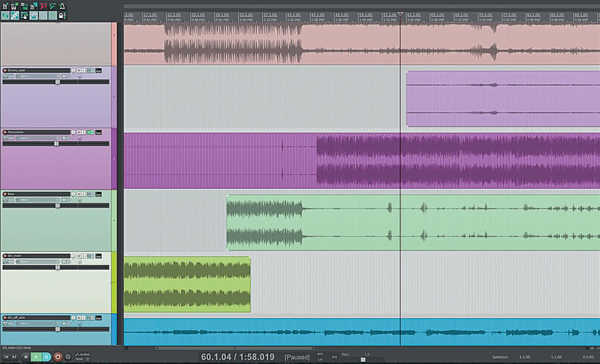The width and height of the screenshot is (600, 364).
Task: Start playback with the green Play button
Action: [35, 357]
